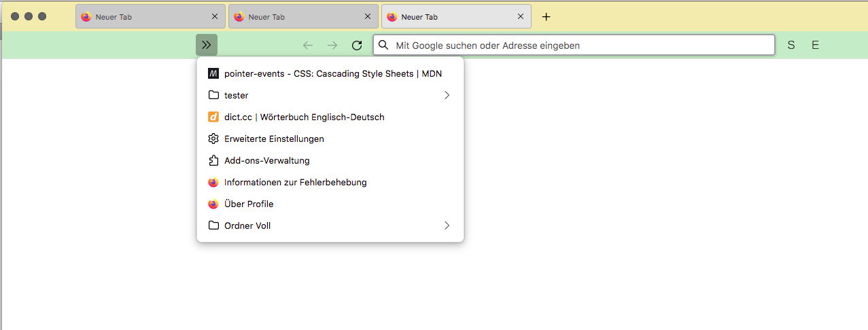Switch to the second Neuer Tab

(296, 17)
